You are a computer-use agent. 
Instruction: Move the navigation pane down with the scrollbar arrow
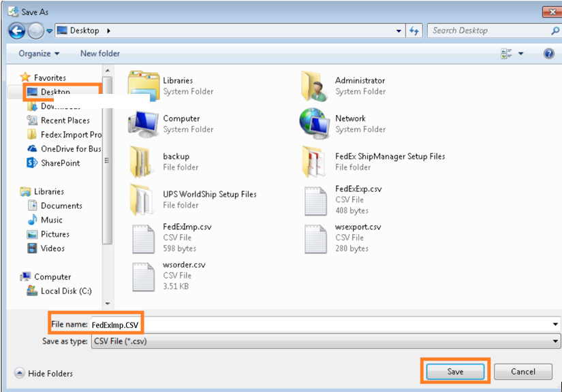pos(108,304)
